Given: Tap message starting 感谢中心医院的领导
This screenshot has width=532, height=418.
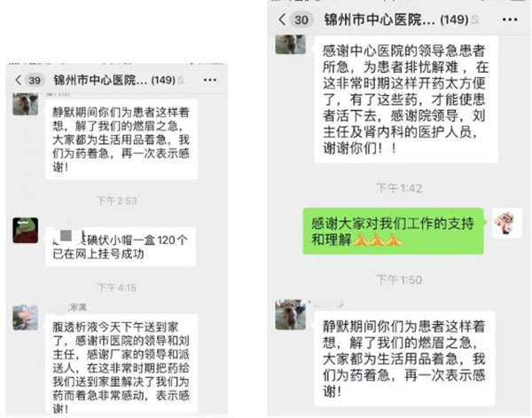Looking at the screenshot, I should pyautogui.click(x=406, y=99).
